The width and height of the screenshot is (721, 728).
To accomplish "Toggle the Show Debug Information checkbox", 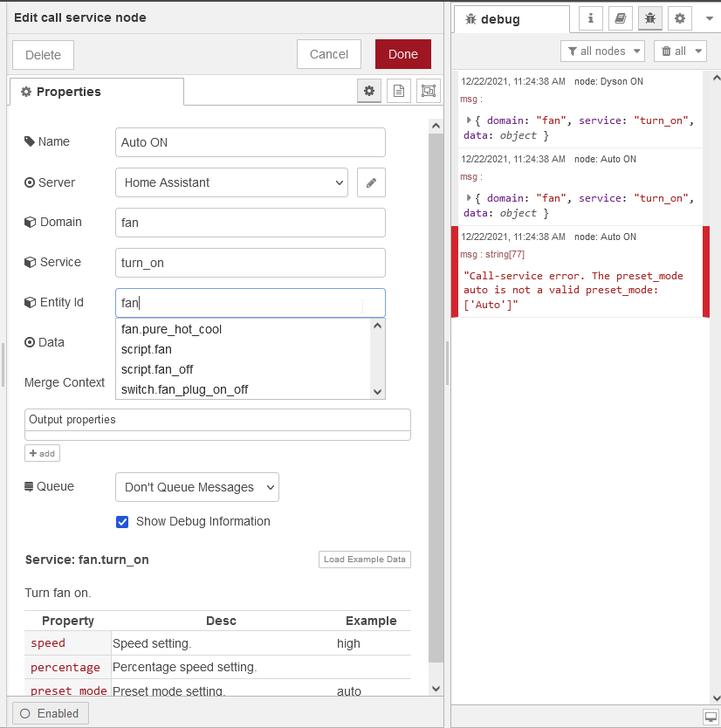I will 122,523.
